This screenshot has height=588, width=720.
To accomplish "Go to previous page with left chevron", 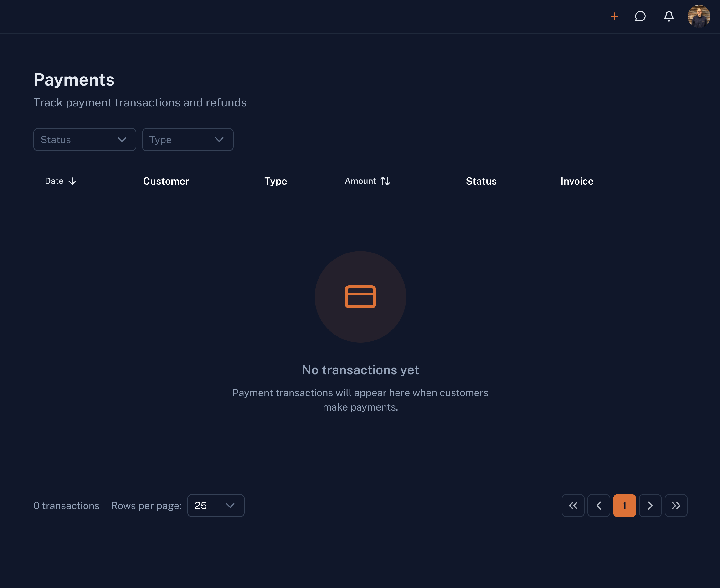I will pyautogui.click(x=599, y=506).
